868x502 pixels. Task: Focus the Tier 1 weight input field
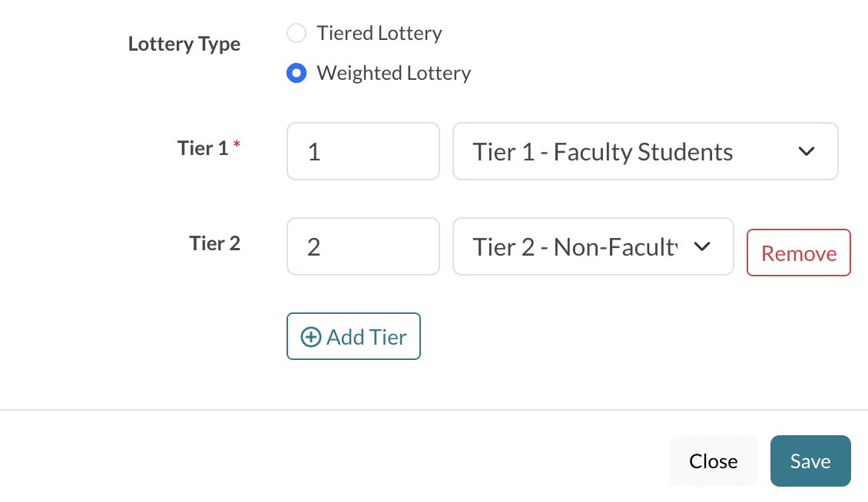coord(363,151)
